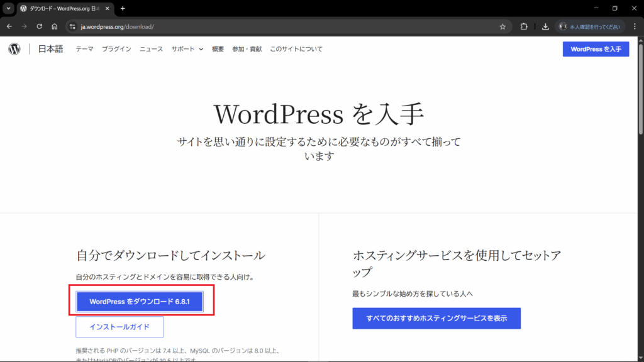Open the プラグイン menu item
Viewport: 644px width, 362px height.
pos(116,49)
